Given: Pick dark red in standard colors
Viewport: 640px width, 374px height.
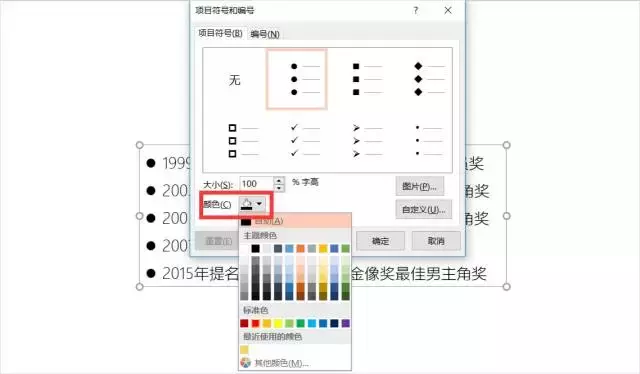Looking at the screenshot, I should coord(244,323).
